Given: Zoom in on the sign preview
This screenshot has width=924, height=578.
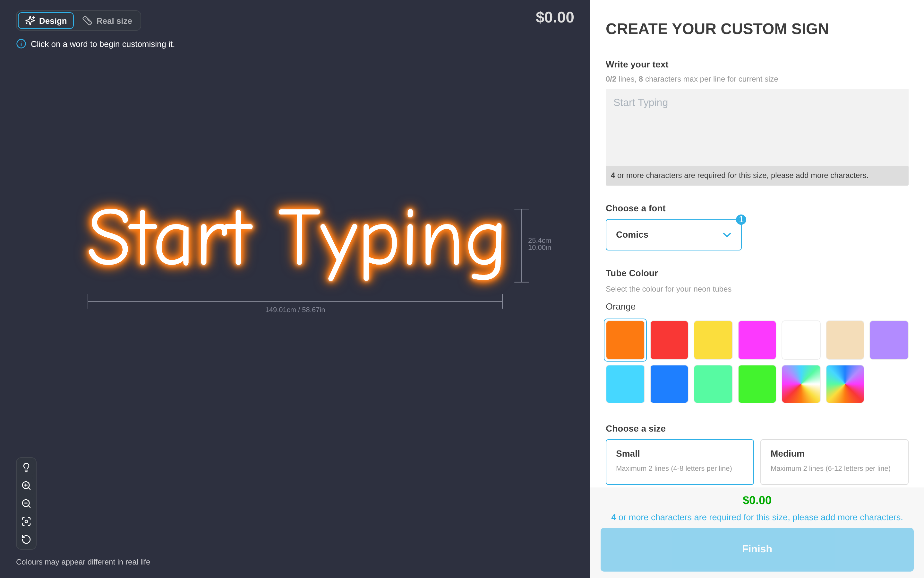Looking at the screenshot, I should (x=26, y=486).
